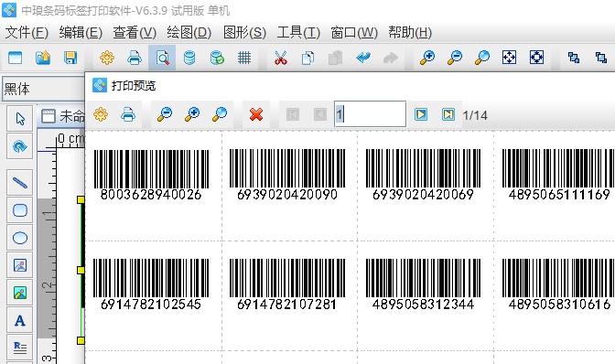The height and width of the screenshot is (364, 615).
Task: Show grid lines icon
Action: point(244,58)
